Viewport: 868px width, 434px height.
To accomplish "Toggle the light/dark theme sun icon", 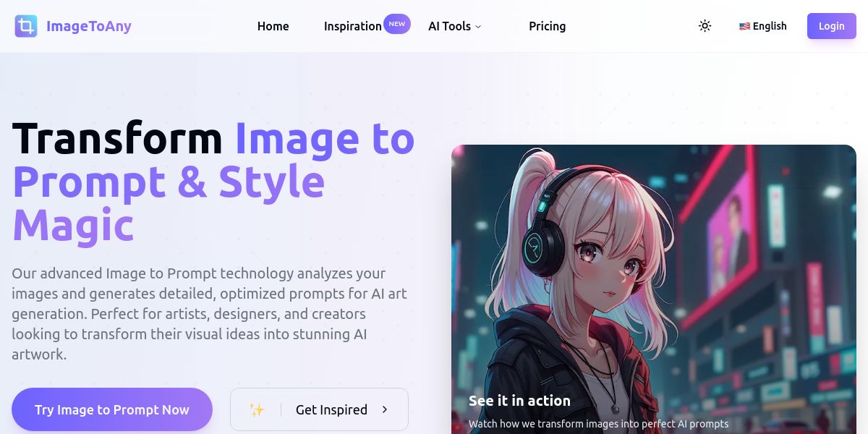I will (x=705, y=26).
